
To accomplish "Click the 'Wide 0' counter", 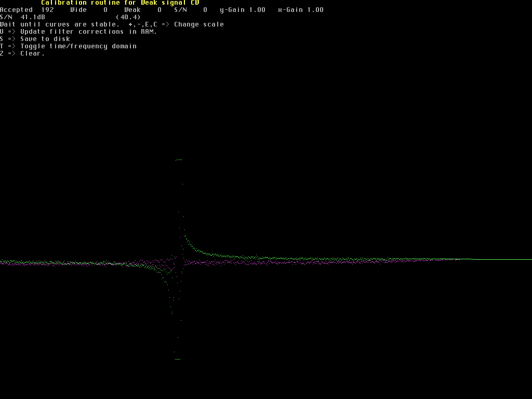I will [89, 10].
